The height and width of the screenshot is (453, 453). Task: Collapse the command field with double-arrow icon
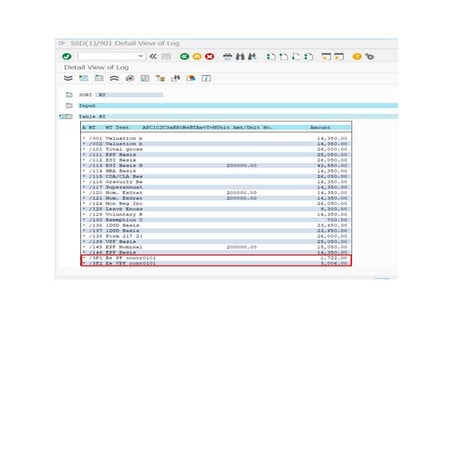point(153,56)
